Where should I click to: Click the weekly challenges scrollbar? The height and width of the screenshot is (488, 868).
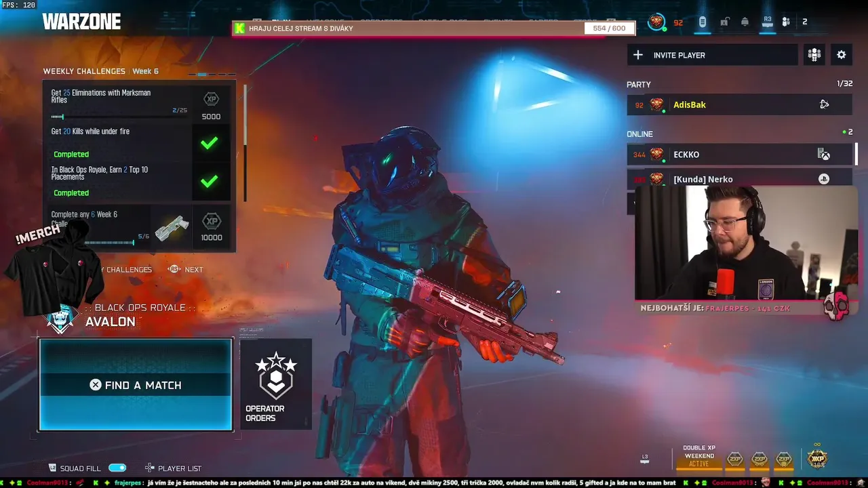pos(245,142)
